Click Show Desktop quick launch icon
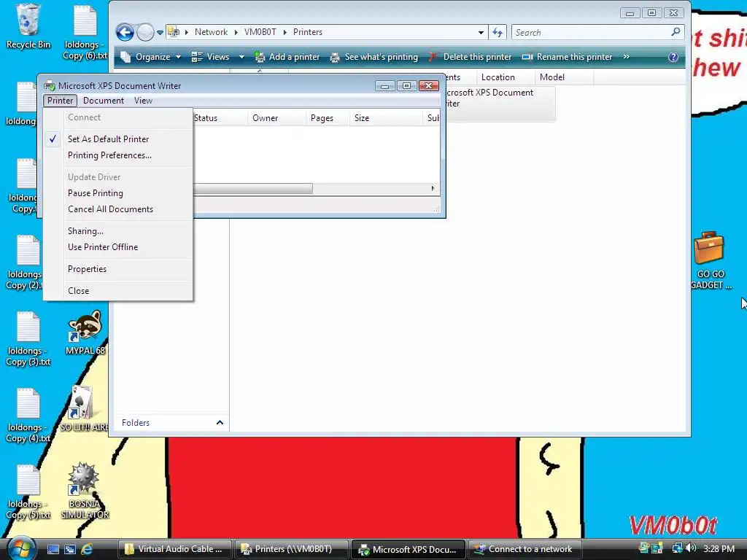This screenshot has height=560, width=747. [53, 550]
